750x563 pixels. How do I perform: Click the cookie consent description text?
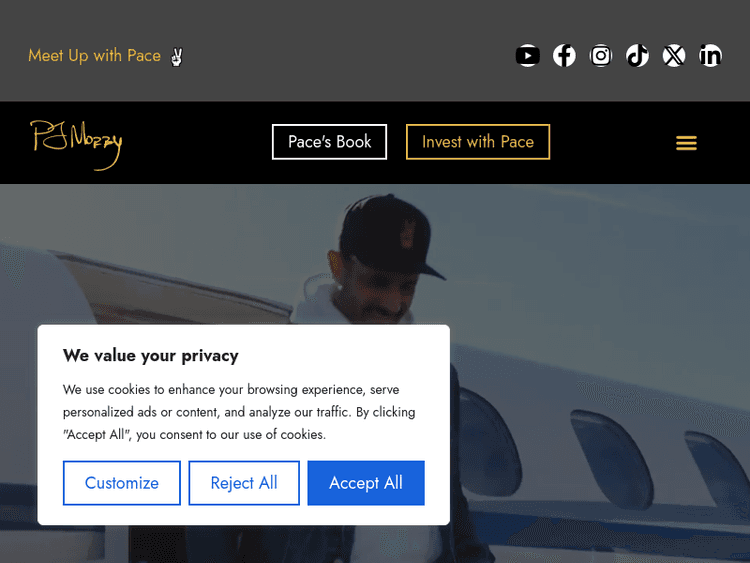point(239,412)
